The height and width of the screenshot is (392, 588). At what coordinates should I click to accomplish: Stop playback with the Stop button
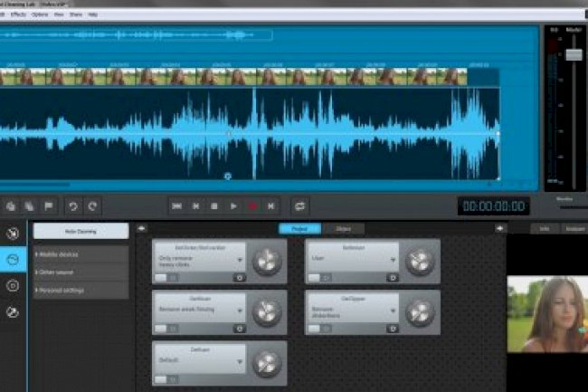[x=214, y=206]
